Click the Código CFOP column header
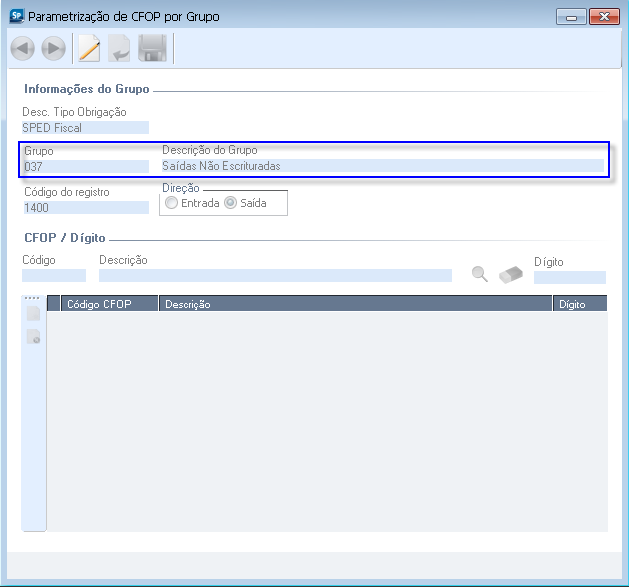The width and height of the screenshot is (629, 587). tap(109, 304)
